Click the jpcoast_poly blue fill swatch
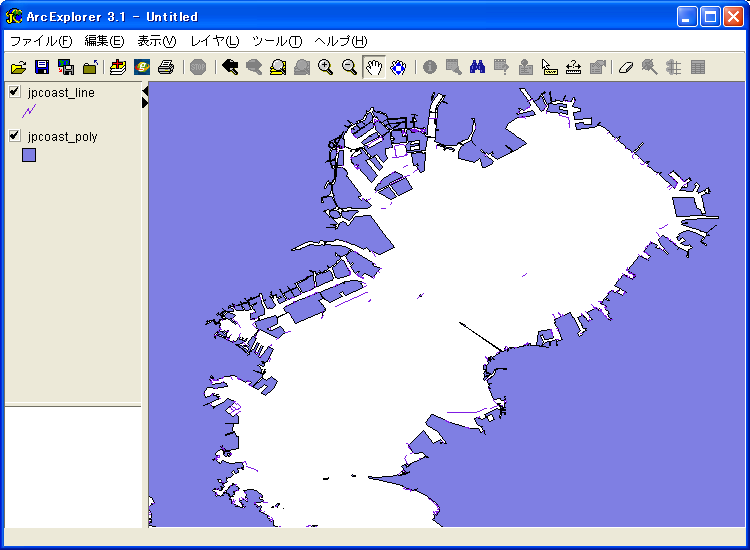 29,155
